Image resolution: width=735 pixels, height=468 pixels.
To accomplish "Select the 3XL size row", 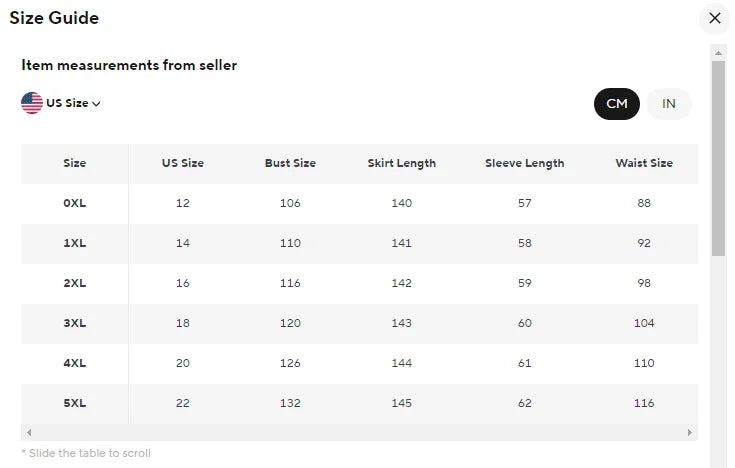I will (x=75, y=323).
